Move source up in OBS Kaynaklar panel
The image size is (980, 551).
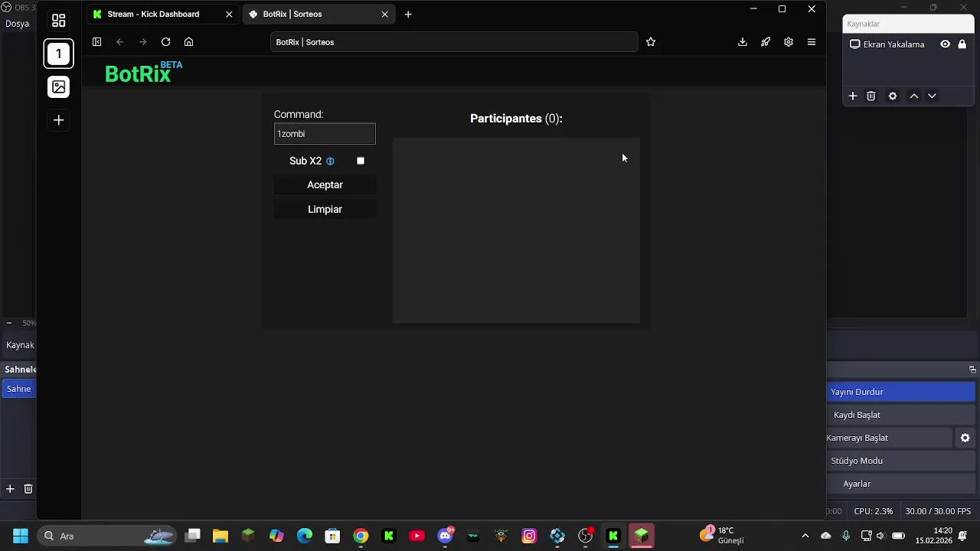pos(914,96)
